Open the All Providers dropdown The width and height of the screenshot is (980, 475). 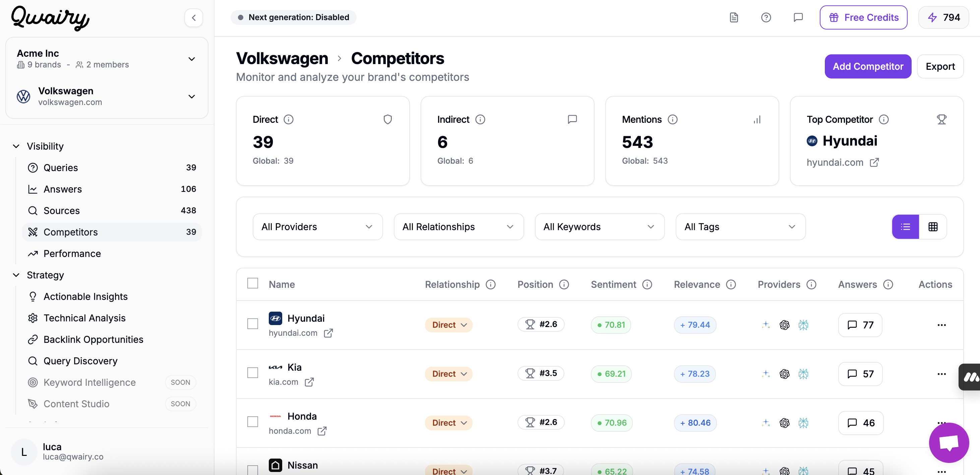click(318, 227)
